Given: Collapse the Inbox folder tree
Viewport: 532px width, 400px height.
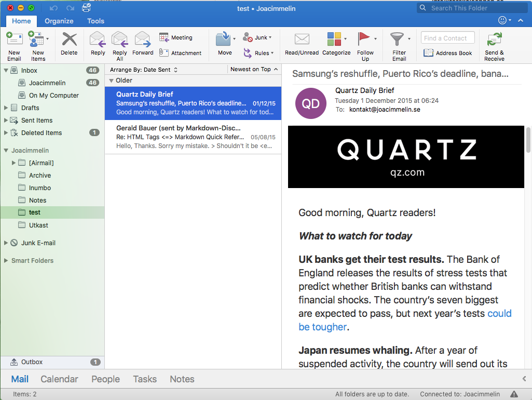Looking at the screenshot, I should point(6,70).
